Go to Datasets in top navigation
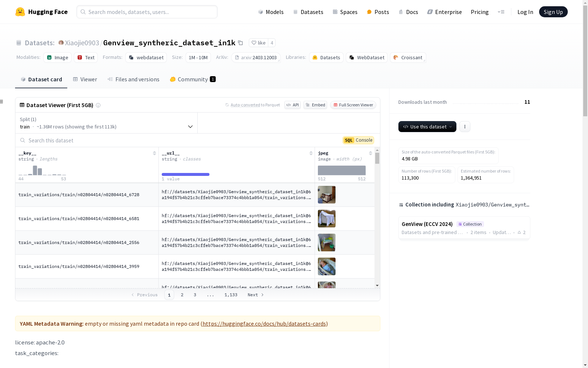 [308, 12]
